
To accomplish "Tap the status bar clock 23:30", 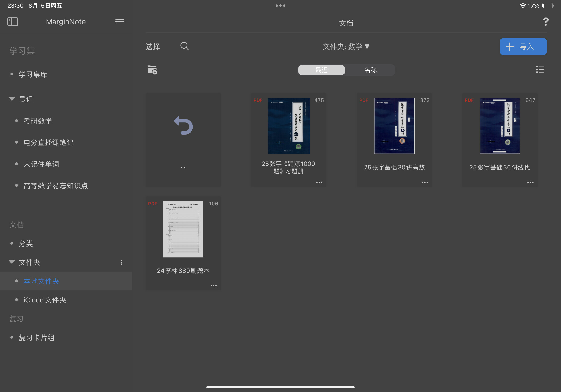I will (x=16, y=6).
